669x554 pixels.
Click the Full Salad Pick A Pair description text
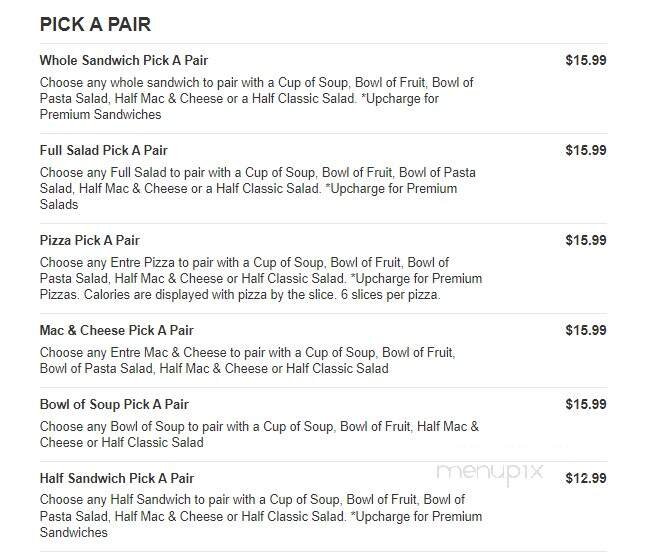click(257, 189)
